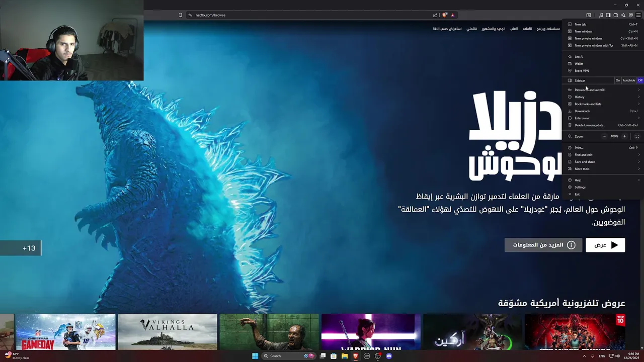
Task: Open Leo AI from the menu
Action: click(603, 57)
